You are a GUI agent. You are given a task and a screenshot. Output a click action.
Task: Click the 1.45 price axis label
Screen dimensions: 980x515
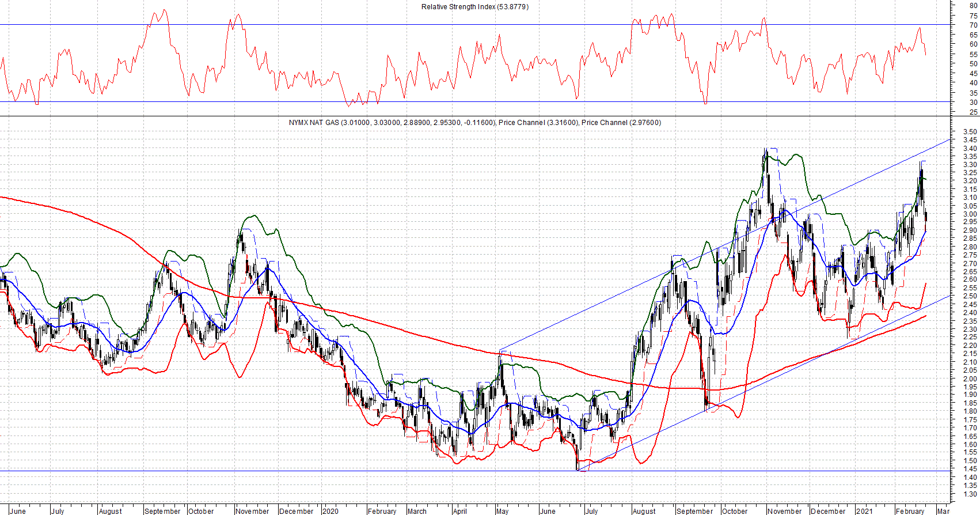click(970, 469)
